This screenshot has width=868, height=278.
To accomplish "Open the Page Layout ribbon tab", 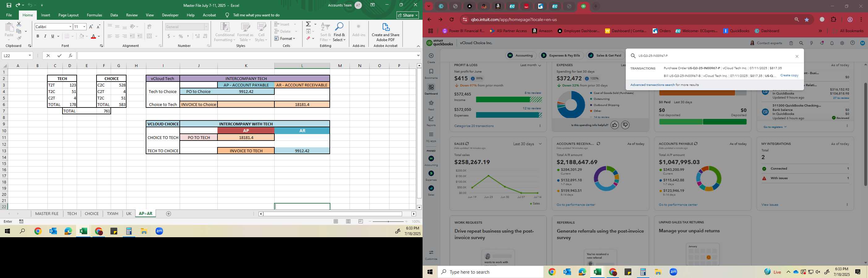I will point(68,15).
